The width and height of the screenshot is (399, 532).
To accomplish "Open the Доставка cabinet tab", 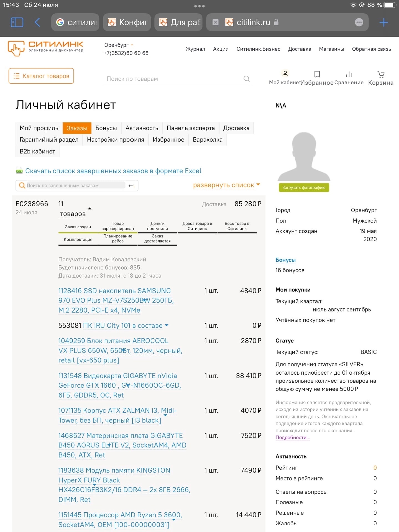I will coord(236,128).
